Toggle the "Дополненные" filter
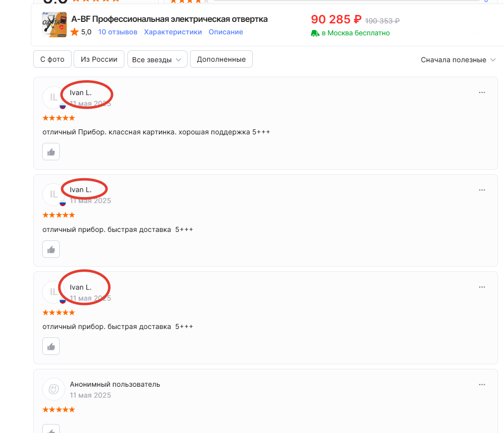Viewport: 504px width, 433px height. click(221, 59)
